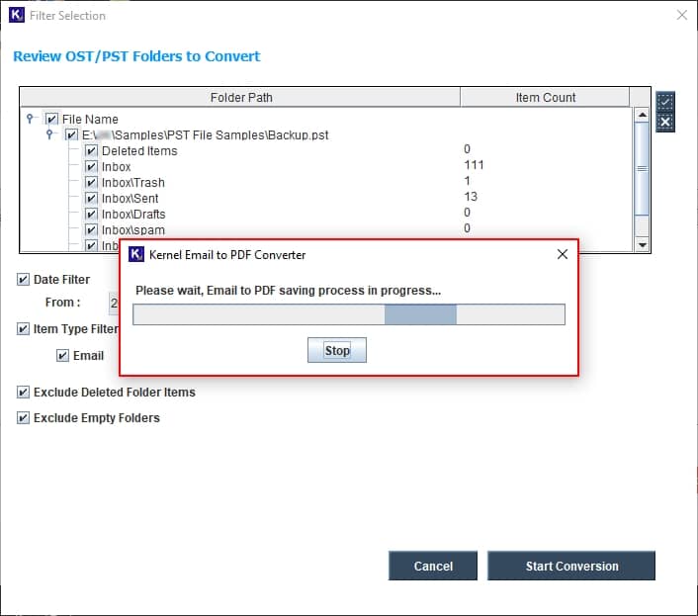698x616 pixels.
Task: Close the Filter Selection window
Action: (681, 15)
